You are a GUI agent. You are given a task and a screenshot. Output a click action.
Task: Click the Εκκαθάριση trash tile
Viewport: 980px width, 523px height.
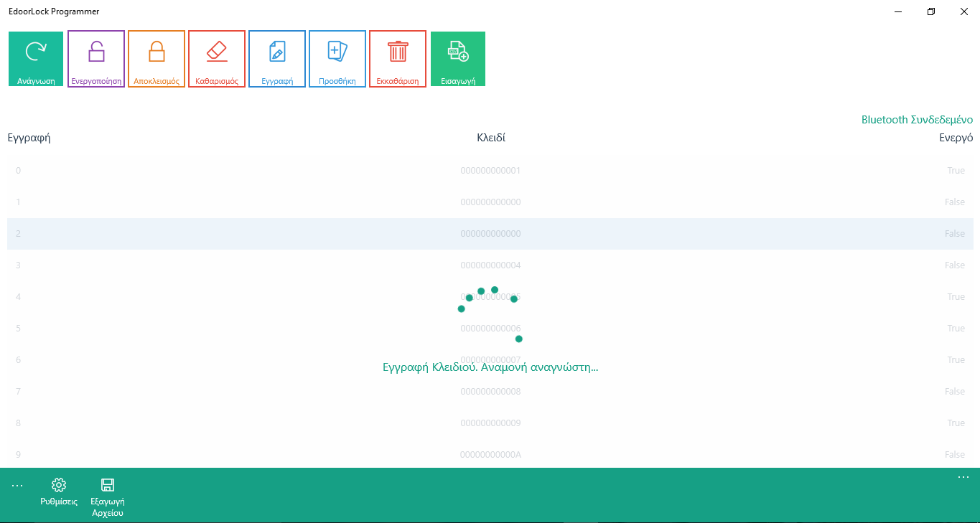click(x=398, y=59)
